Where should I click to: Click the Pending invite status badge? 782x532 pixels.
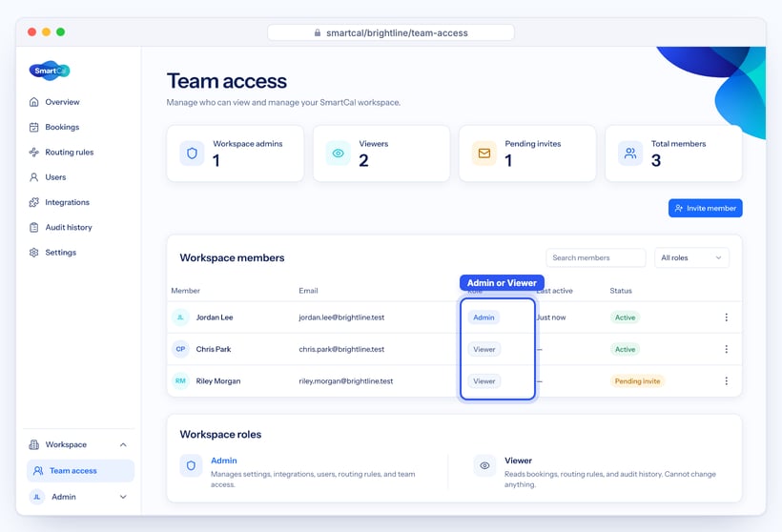point(637,381)
